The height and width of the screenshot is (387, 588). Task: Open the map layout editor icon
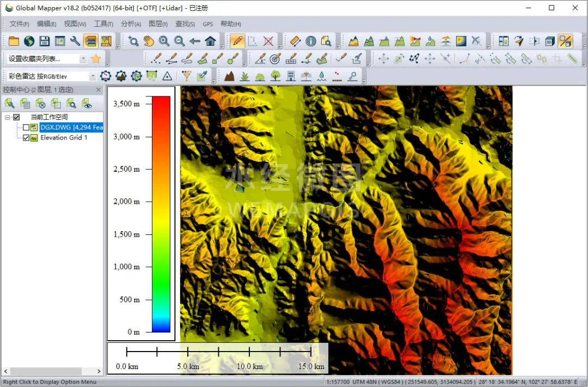pos(106,41)
